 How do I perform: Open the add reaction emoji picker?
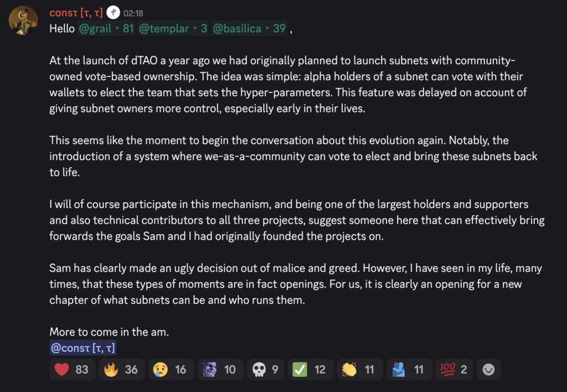tap(488, 369)
